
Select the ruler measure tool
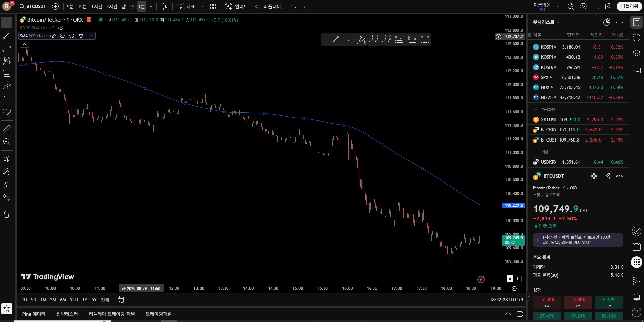pos(7,129)
